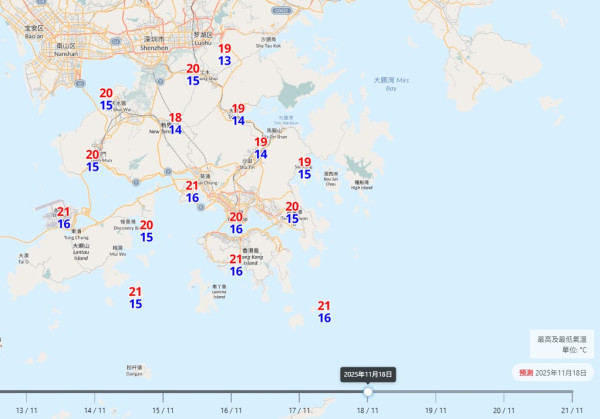Switch to the 20 / 11 forecast date
This screenshot has height=419, width=600.
click(504, 411)
